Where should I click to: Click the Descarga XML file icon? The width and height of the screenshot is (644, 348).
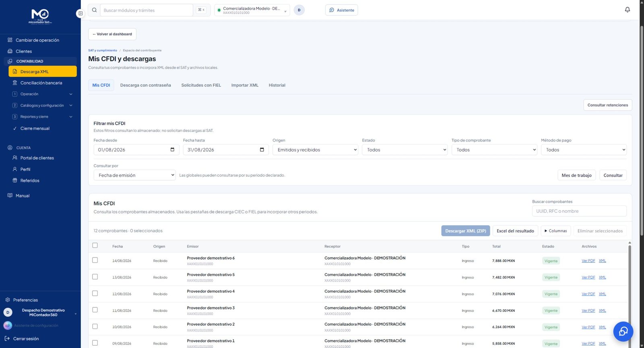[15, 72]
